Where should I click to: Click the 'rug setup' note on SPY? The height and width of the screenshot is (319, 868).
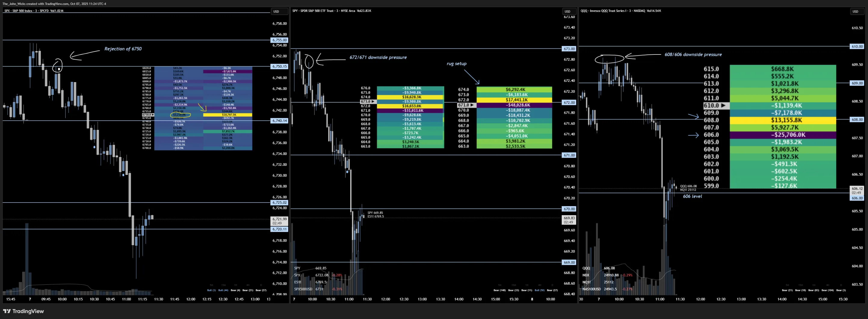pos(457,64)
